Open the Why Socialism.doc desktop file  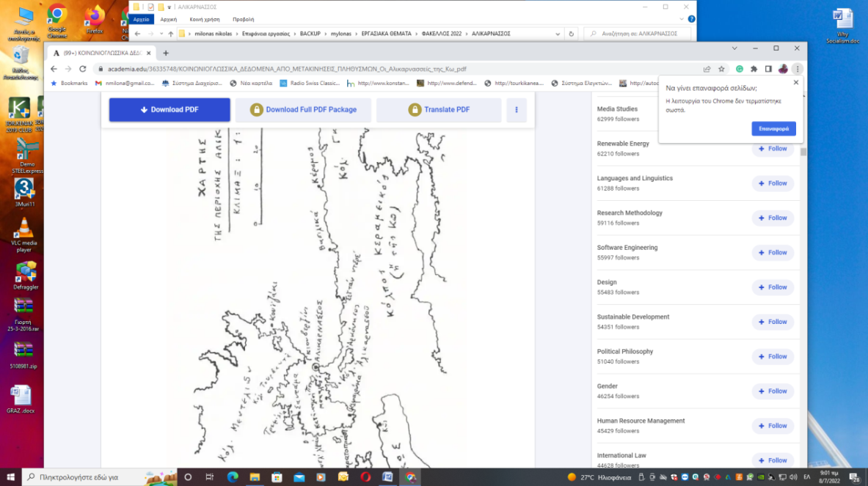[841, 23]
